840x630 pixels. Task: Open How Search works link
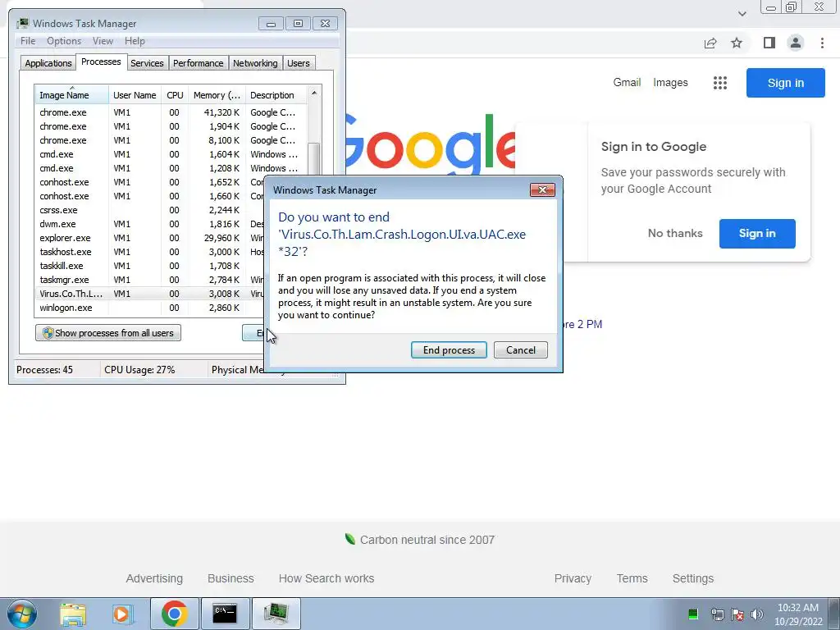click(x=326, y=578)
